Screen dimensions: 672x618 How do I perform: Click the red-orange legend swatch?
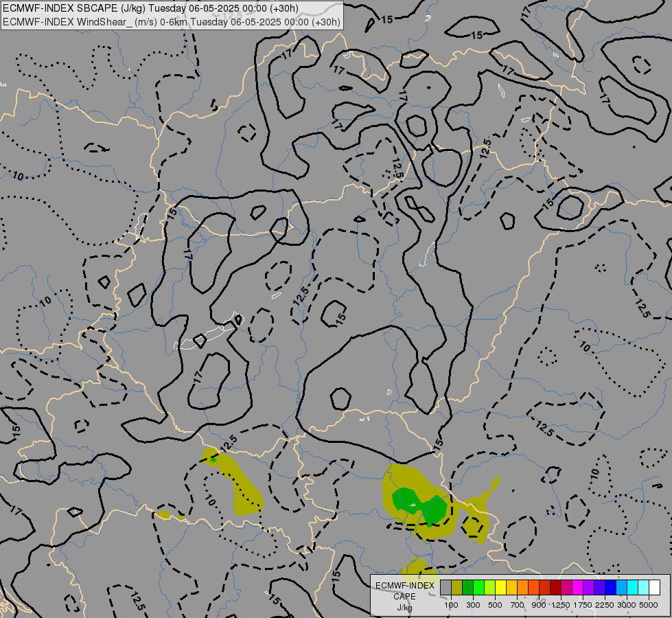[533, 587]
